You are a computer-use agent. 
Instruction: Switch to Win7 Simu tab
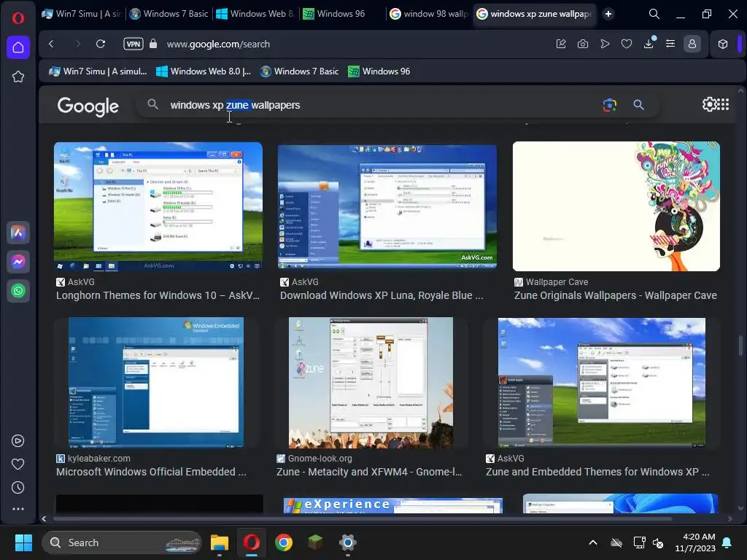click(82, 14)
